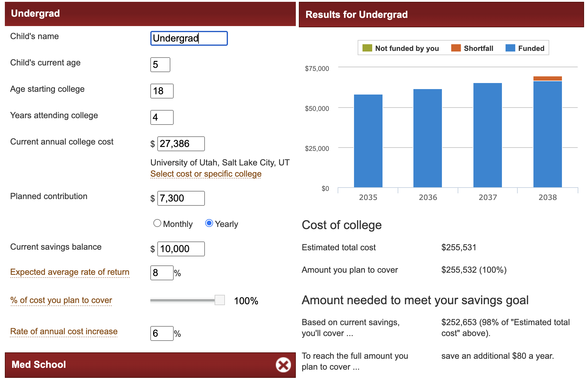Edit the Current annual college cost field

pyautogui.click(x=181, y=144)
